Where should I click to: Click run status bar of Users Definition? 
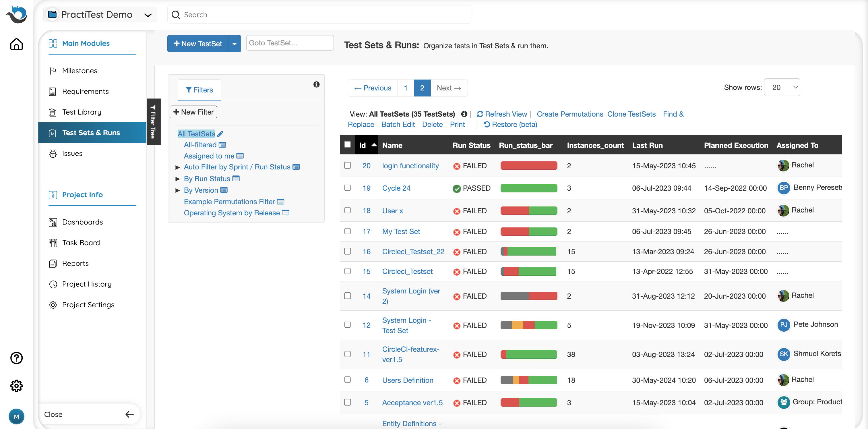[529, 380]
